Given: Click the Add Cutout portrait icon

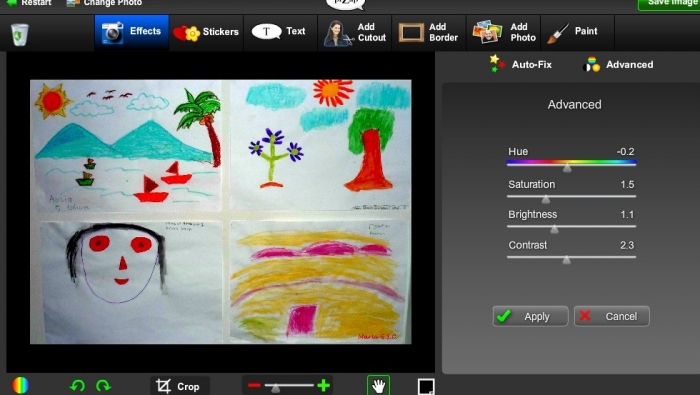Looking at the screenshot, I should click(338, 33).
